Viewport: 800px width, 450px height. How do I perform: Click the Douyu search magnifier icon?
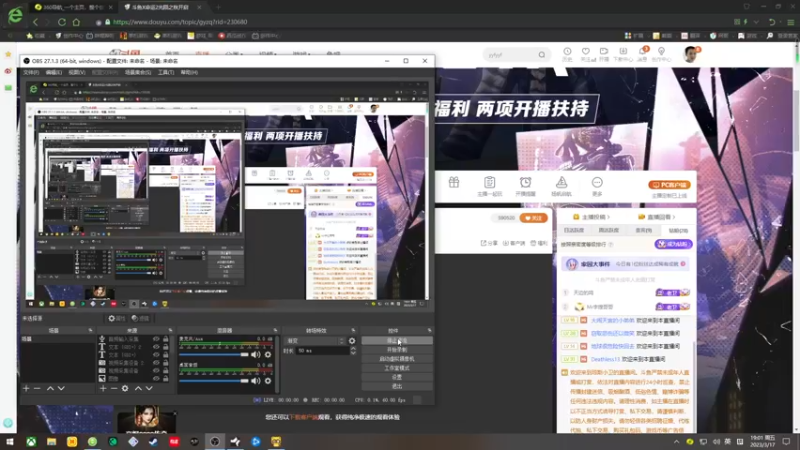pyautogui.click(x=542, y=55)
